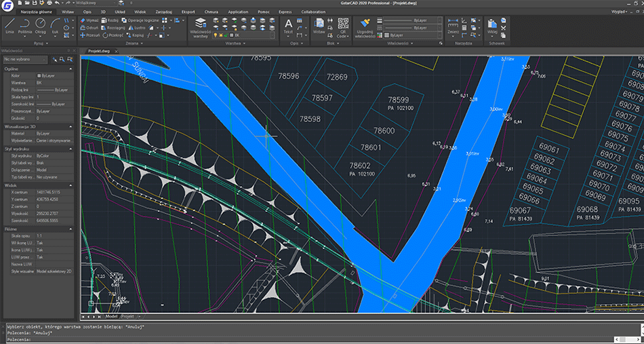Switch to the Widok ribbon tab
The width and height of the screenshot is (644, 344).
pyautogui.click(x=140, y=12)
